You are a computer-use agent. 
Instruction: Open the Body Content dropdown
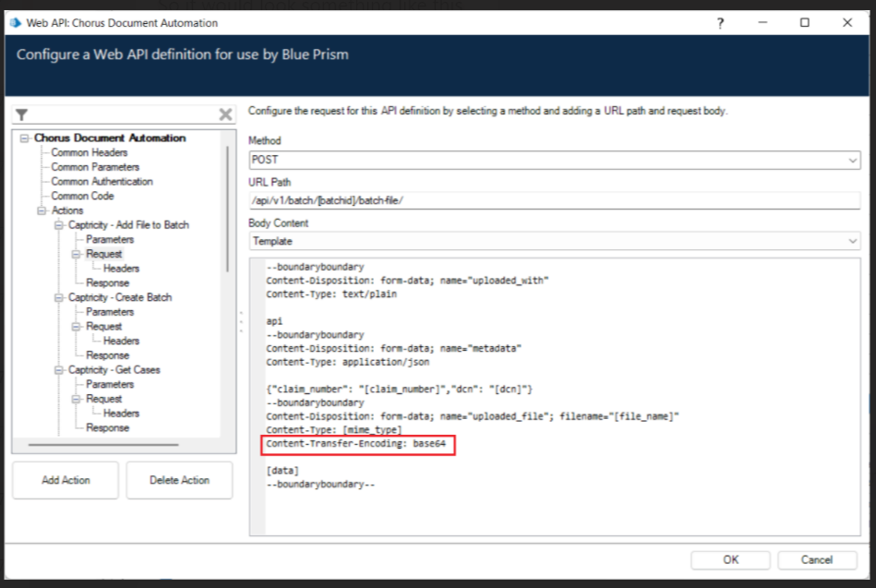(x=852, y=241)
